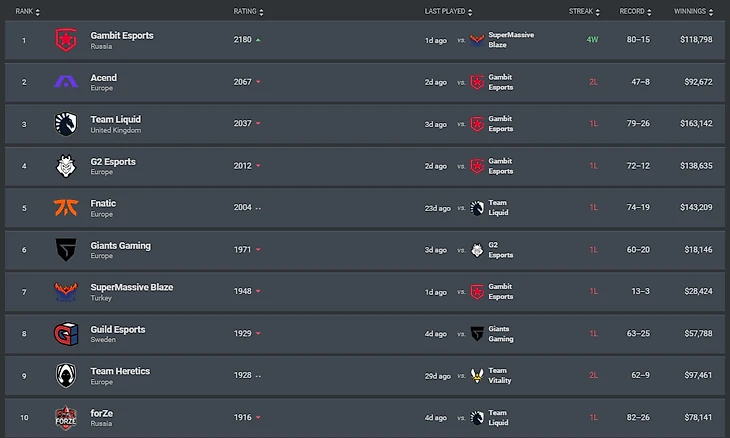Sort by the WINNINGS column header
This screenshot has height=438, width=730.
(x=693, y=10)
